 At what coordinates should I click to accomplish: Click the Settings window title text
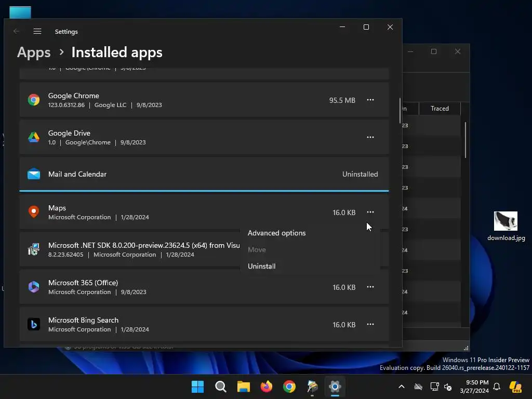66,32
